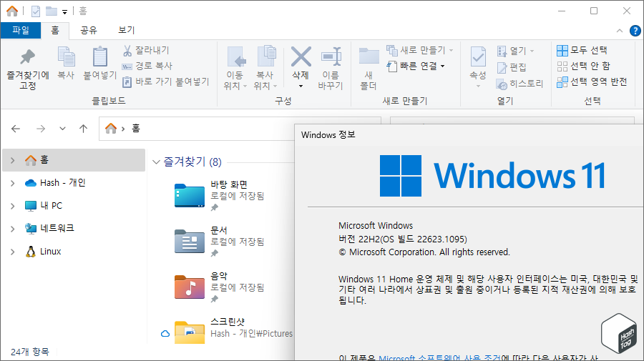644x361 pixels.
Task: Pin to Quick access (즐겨찾기에 고정)
Action: point(28,68)
